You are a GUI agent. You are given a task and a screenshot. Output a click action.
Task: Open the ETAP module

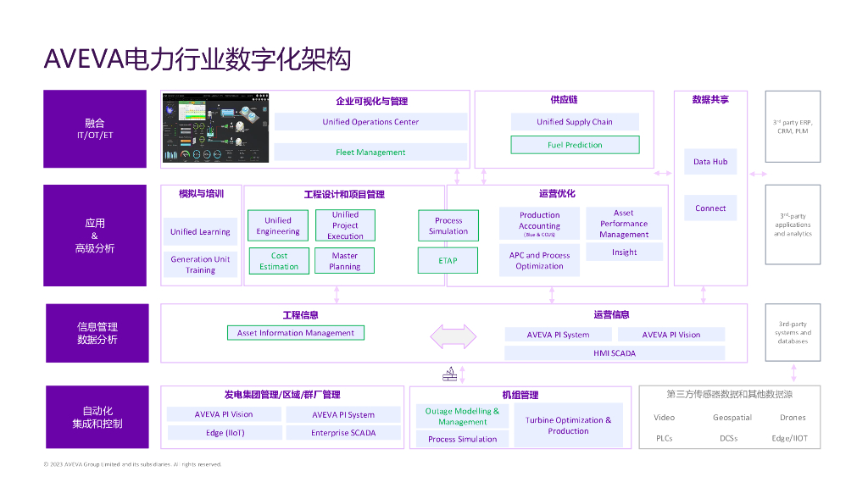click(x=448, y=261)
